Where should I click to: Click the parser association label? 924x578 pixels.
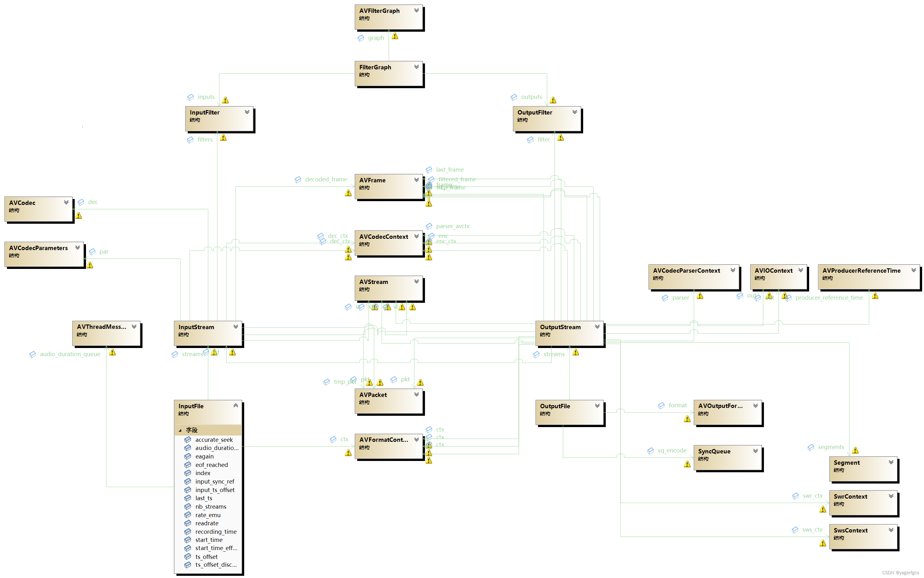point(681,297)
